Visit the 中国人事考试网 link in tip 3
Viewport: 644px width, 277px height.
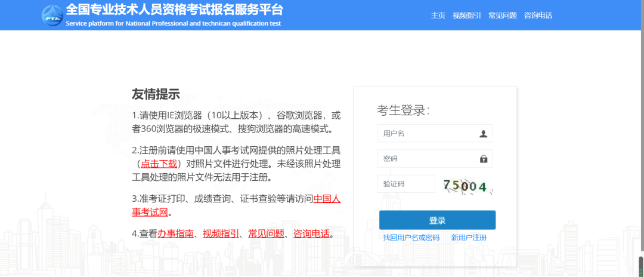point(327,199)
